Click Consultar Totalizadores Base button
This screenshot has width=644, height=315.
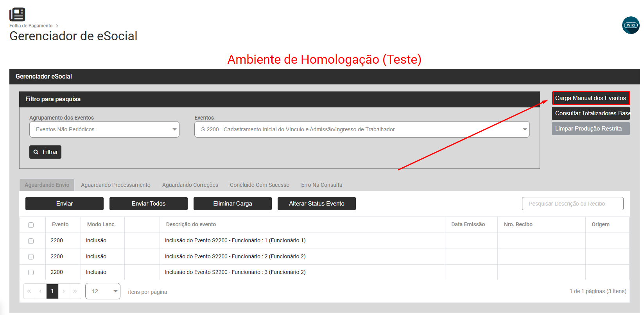[x=591, y=113]
